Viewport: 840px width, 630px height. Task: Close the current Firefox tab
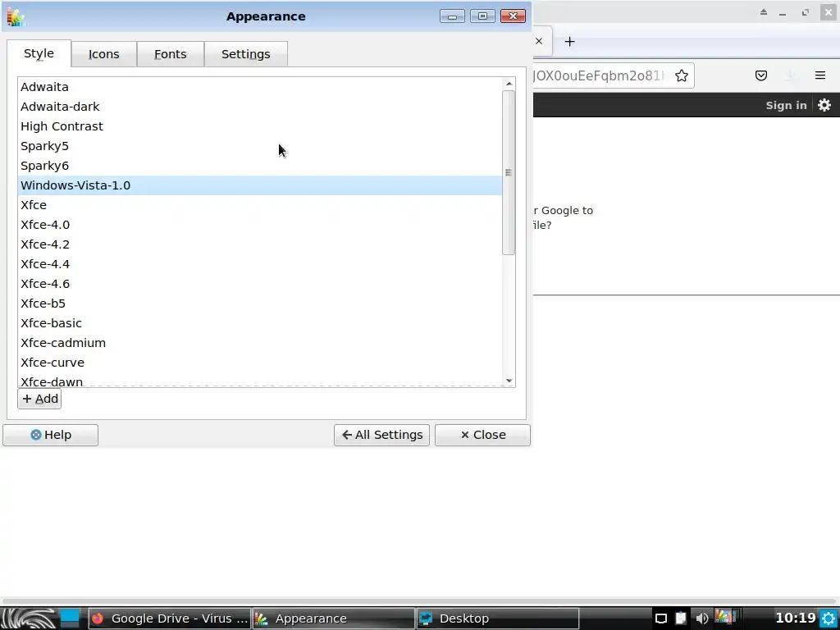[x=539, y=41]
